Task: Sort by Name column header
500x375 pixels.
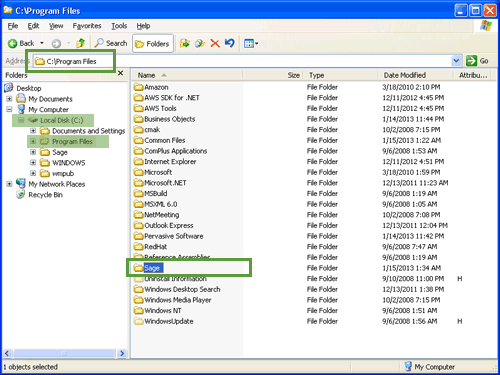Action: coord(187,75)
